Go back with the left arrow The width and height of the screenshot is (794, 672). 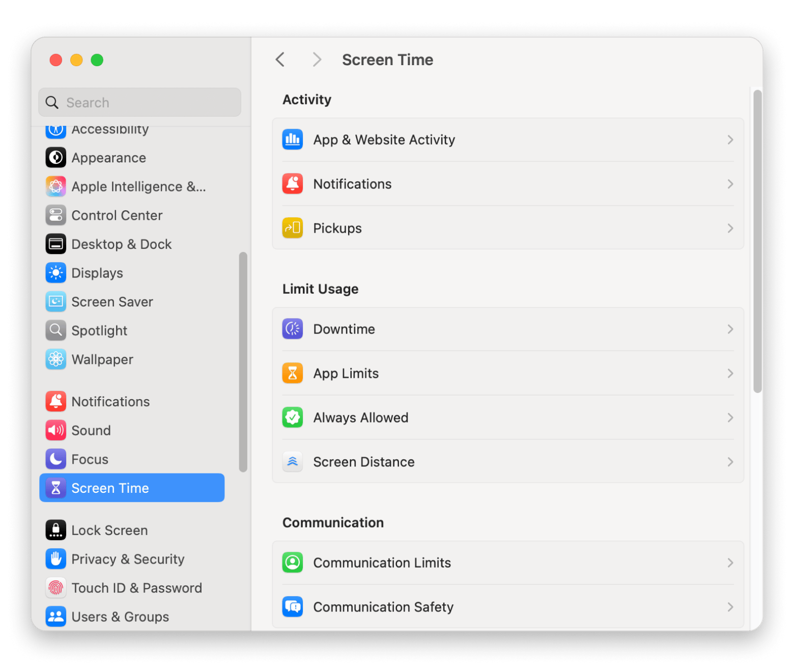pyautogui.click(x=280, y=60)
